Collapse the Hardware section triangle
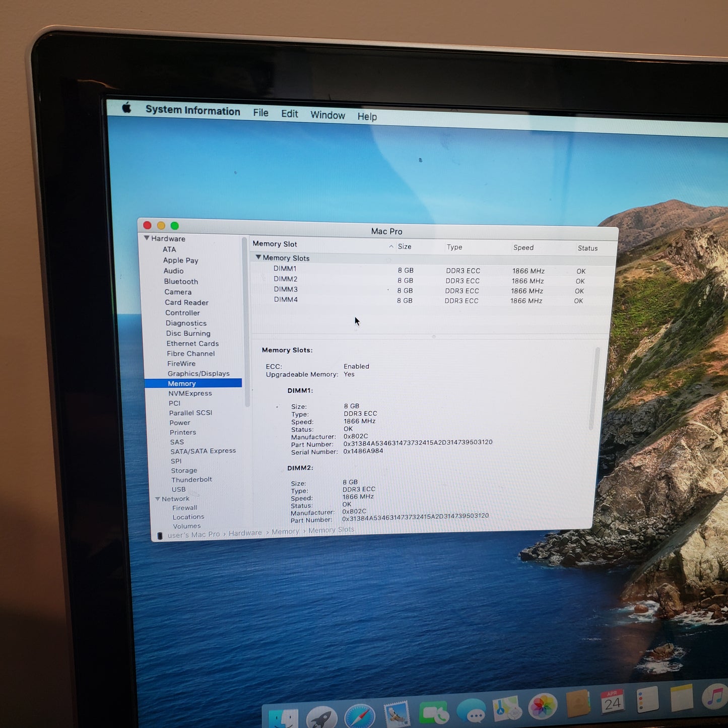Image resolution: width=728 pixels, height=728 pixels. click(x=147, y=238)
